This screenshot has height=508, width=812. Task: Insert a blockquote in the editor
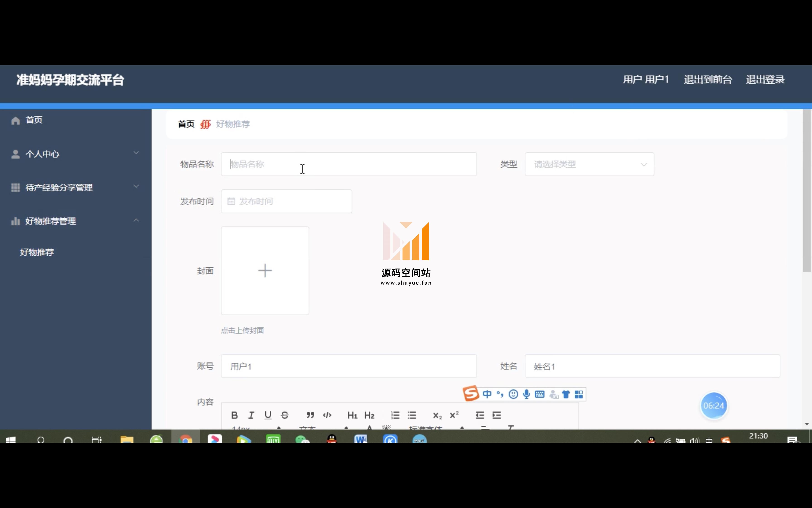click(x=310, y=415)
